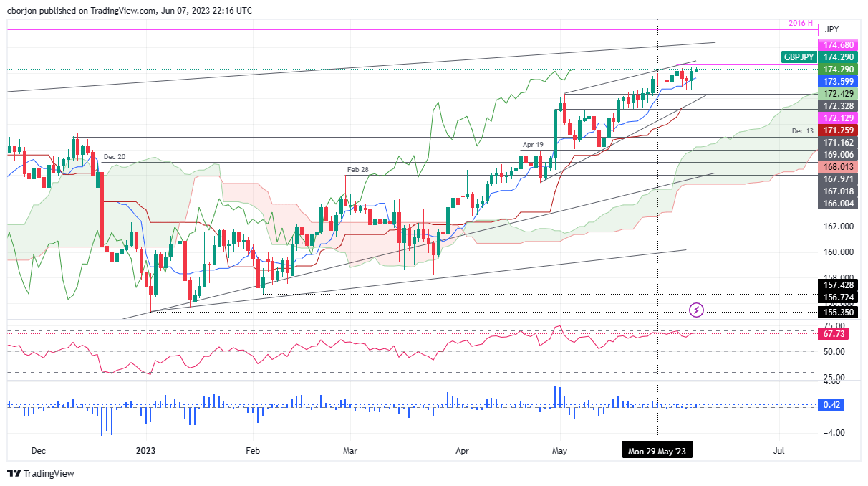Click the Feb 28 annotation on chart

(357, 170)
